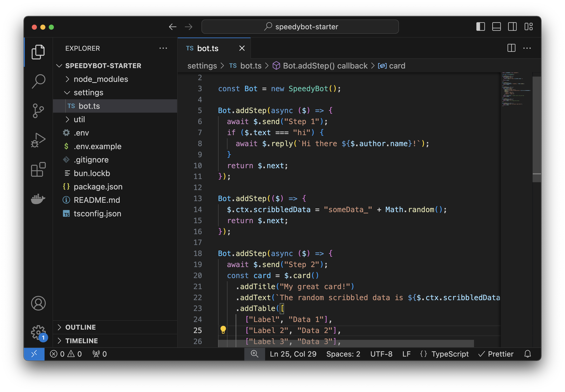Toggle the bottom panel visibility

pos(496,27)
